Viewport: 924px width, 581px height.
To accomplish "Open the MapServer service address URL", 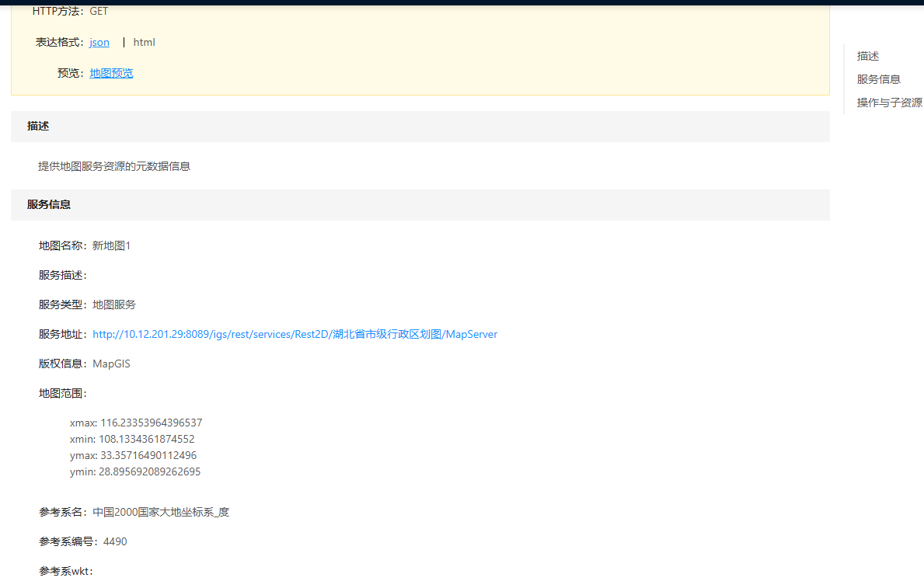I will pos(295,334).
